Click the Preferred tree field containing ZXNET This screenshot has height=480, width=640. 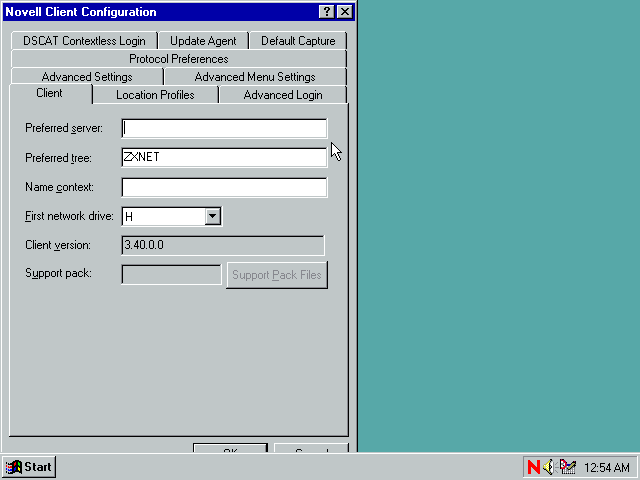pos(224,158)
